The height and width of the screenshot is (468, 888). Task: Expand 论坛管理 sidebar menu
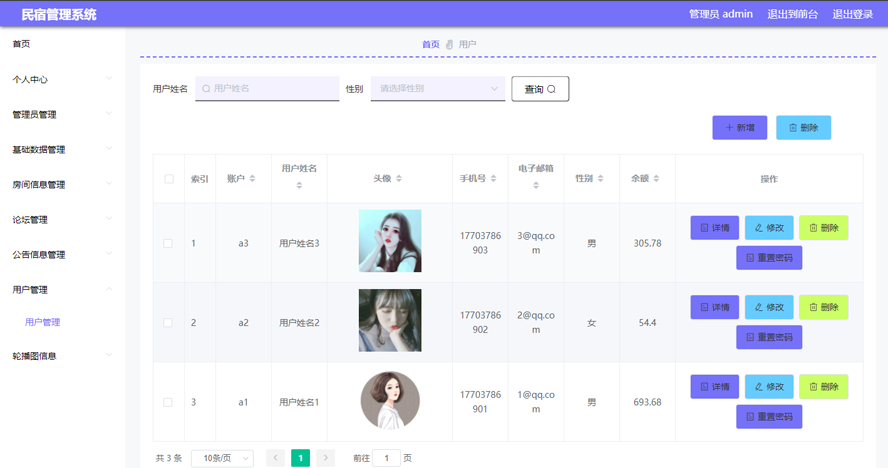tap(62, 220)
